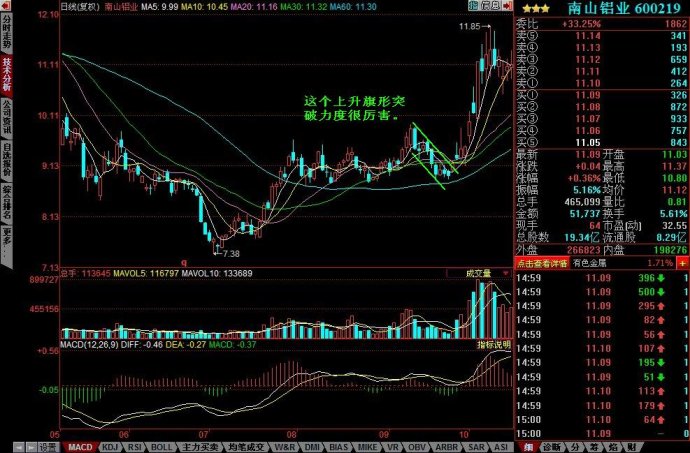Select the KDJ indicator tab
The width and height of the screenshot is (690, 453).
[109, 446]
